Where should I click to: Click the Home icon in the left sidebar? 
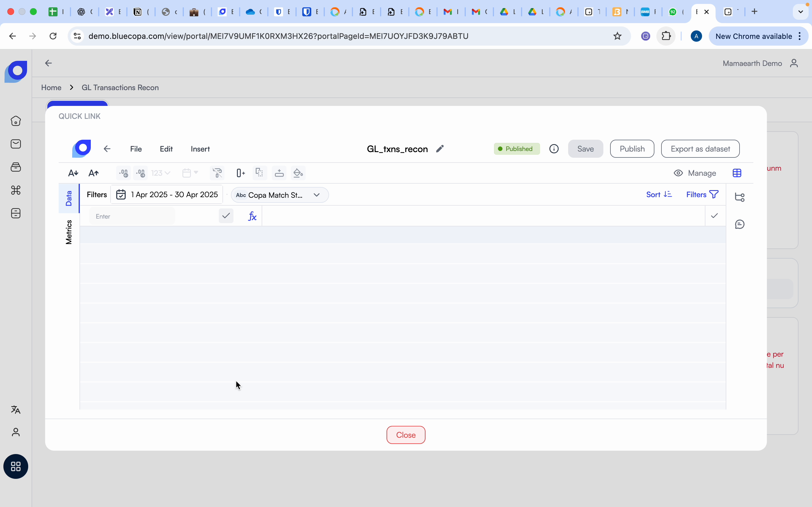(x=16, y=121)
